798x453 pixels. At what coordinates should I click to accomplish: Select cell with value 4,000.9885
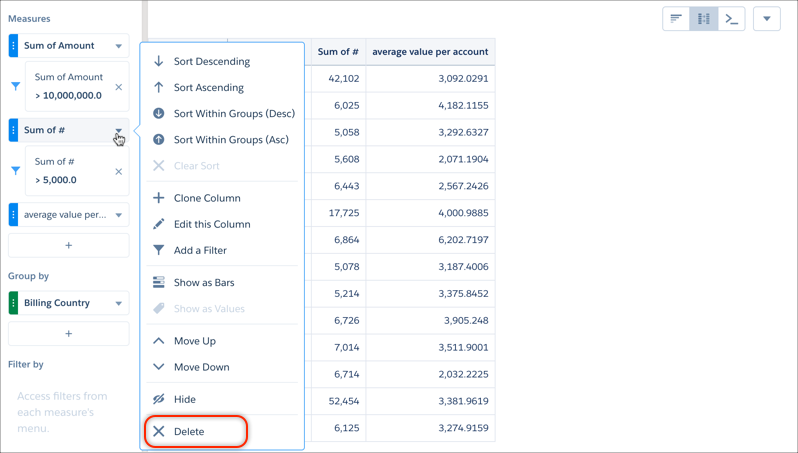pyautogui.click(x=431, y=213)
